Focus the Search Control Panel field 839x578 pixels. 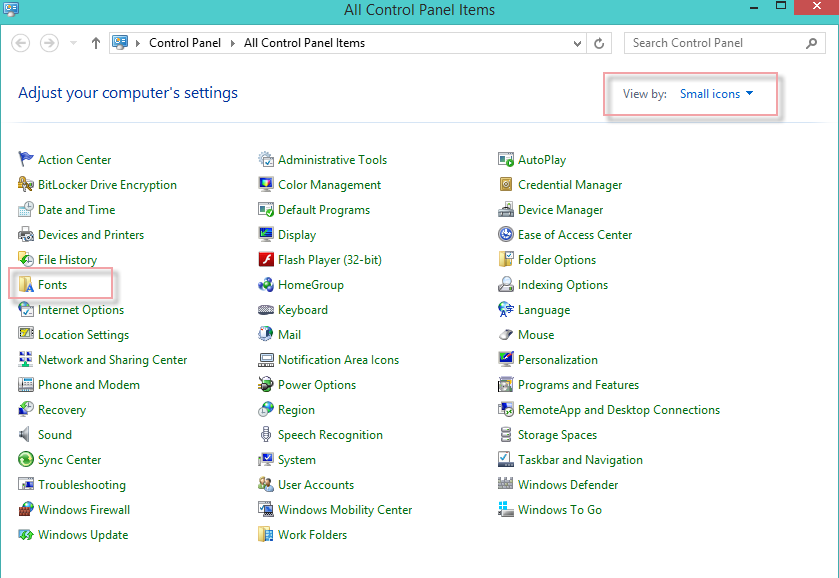tap(724, 43)
